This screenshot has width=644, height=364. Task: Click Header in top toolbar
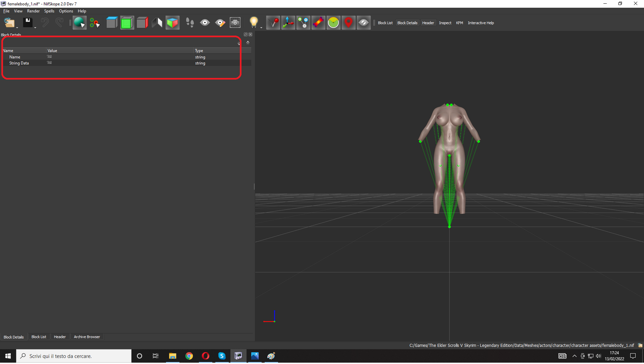point(428,23)
